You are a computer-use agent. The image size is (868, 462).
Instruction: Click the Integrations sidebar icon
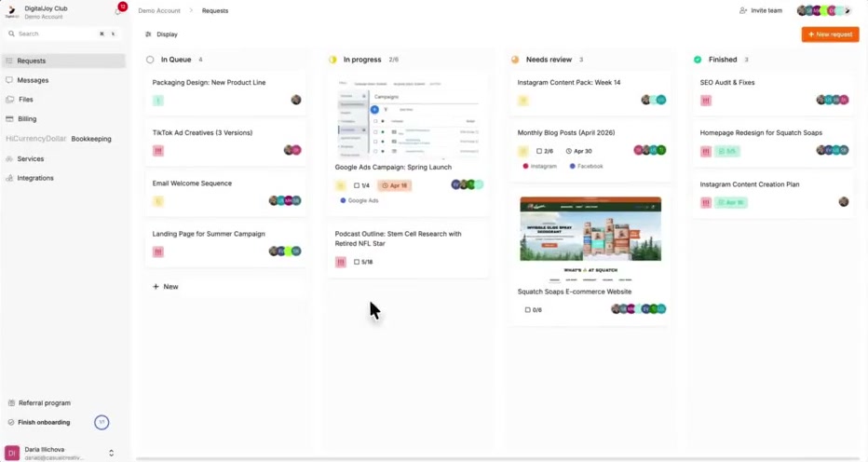tap(9, 178)
